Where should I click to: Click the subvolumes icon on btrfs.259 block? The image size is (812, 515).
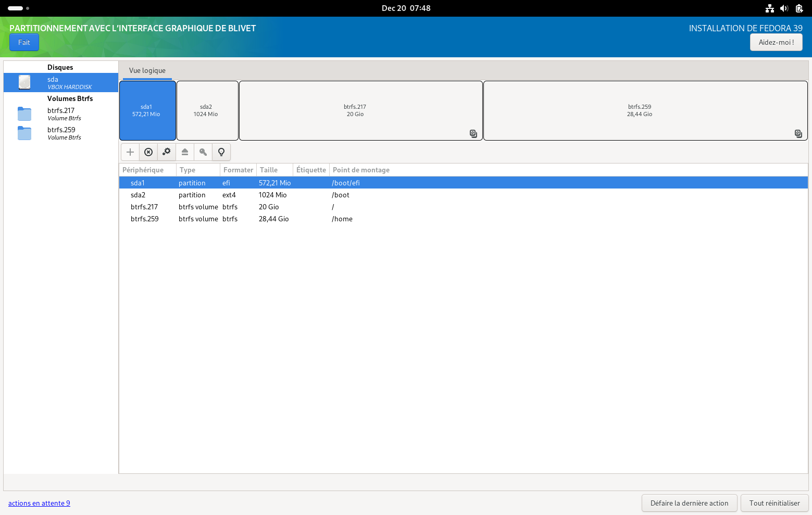(x=798, y=134)
